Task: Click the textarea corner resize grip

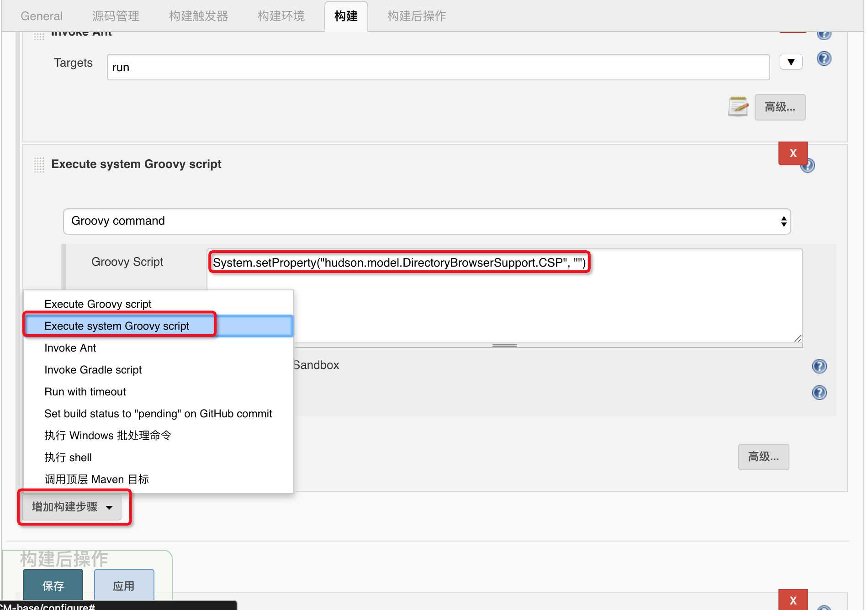Action: click(x=798, y=338)
